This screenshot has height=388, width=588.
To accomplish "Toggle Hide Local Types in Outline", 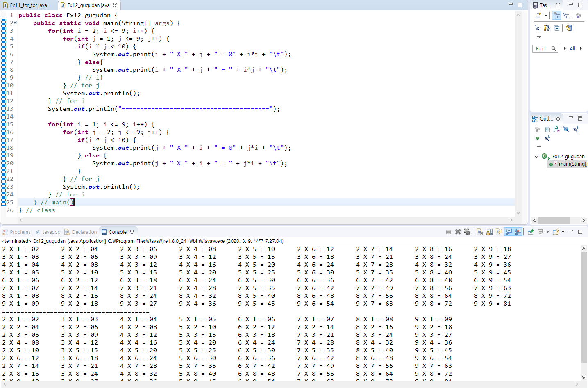I will coord(547,138).
